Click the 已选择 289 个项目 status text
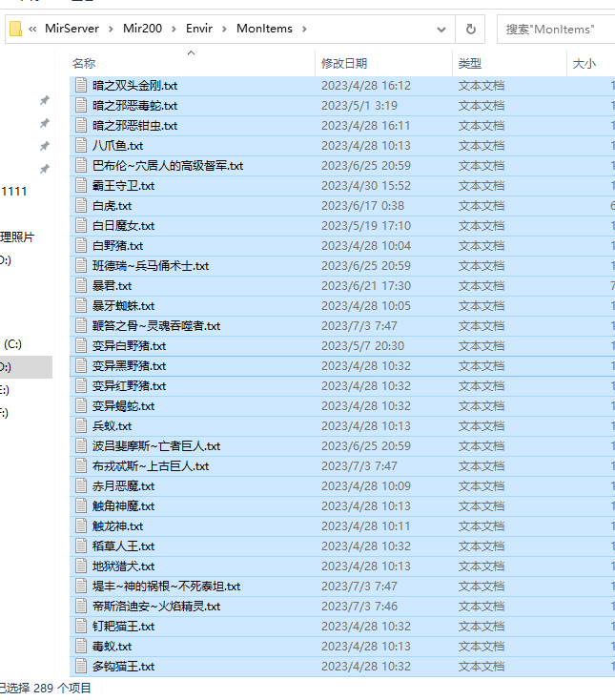The image size is (615, 700). pyautogui.click(x=46, y=688)
